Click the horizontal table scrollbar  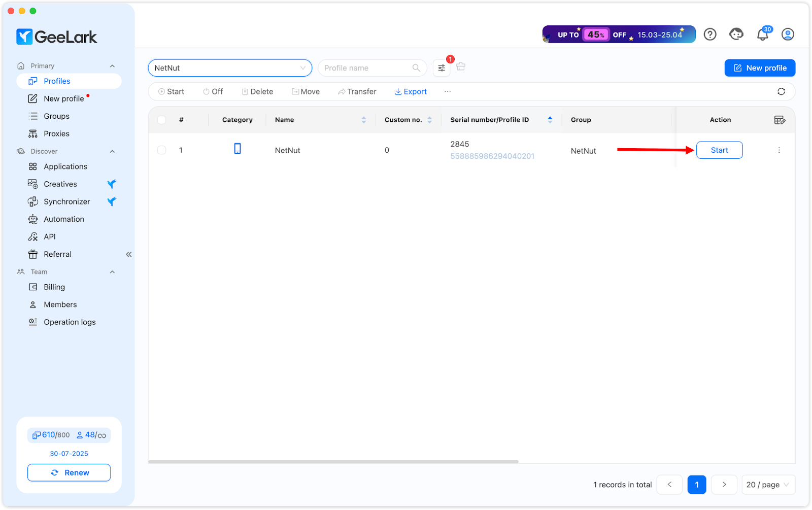333,462
